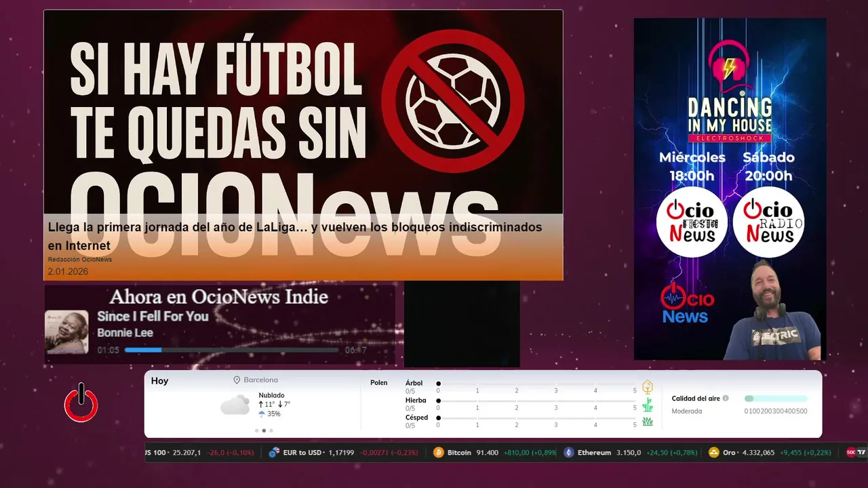Click the air quality info icon
868x488 pixels.
(726, 399)
